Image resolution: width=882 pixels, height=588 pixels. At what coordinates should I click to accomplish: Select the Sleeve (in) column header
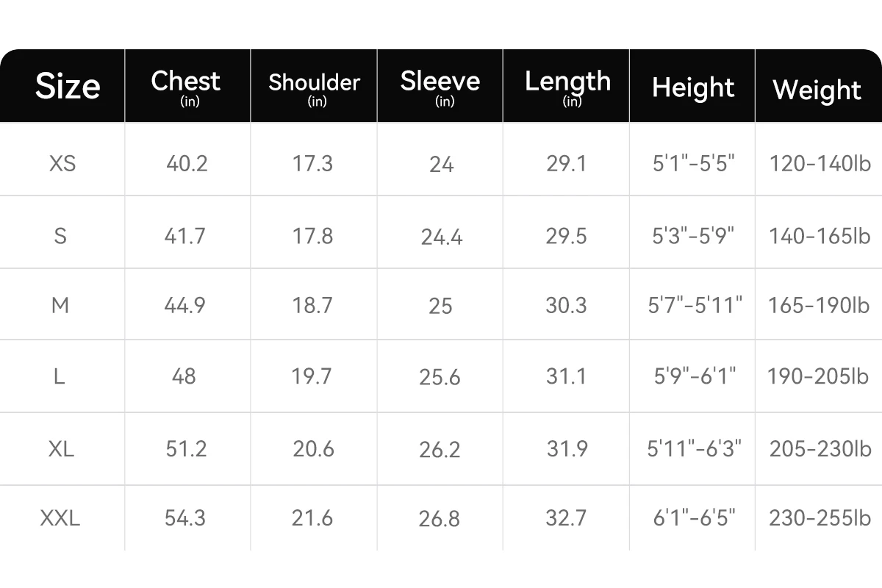(440, 87)
